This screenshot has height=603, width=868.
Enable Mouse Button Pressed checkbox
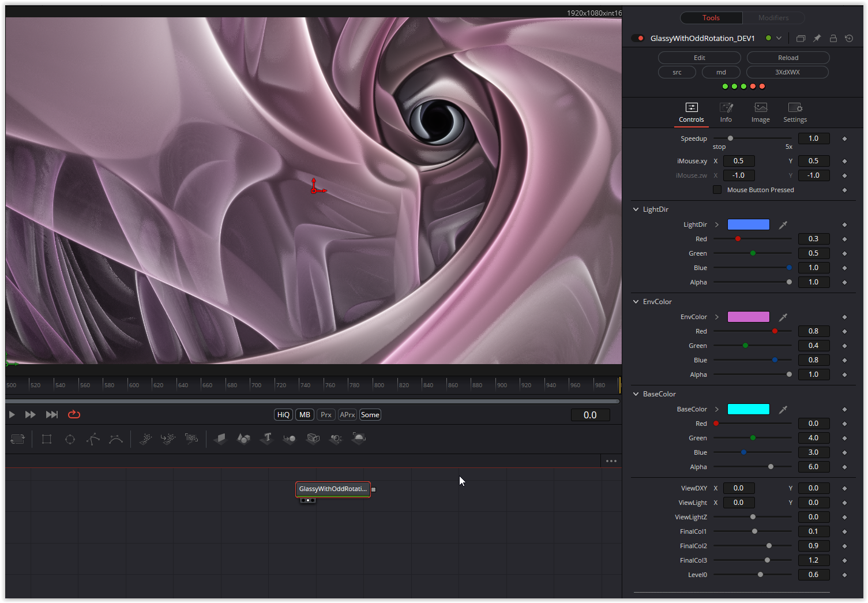(717, 190)
